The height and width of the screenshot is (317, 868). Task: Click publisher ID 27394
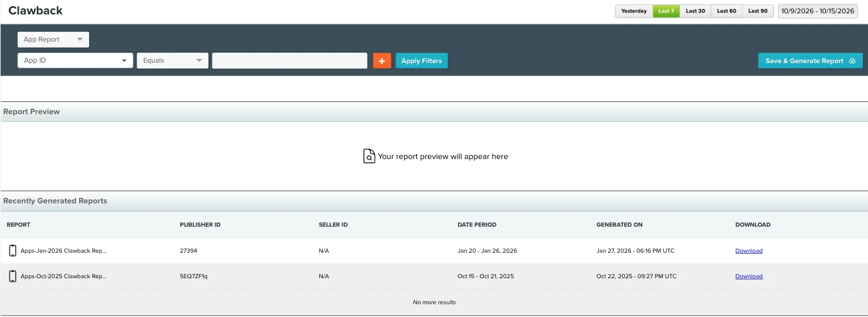tap(188, 251)
